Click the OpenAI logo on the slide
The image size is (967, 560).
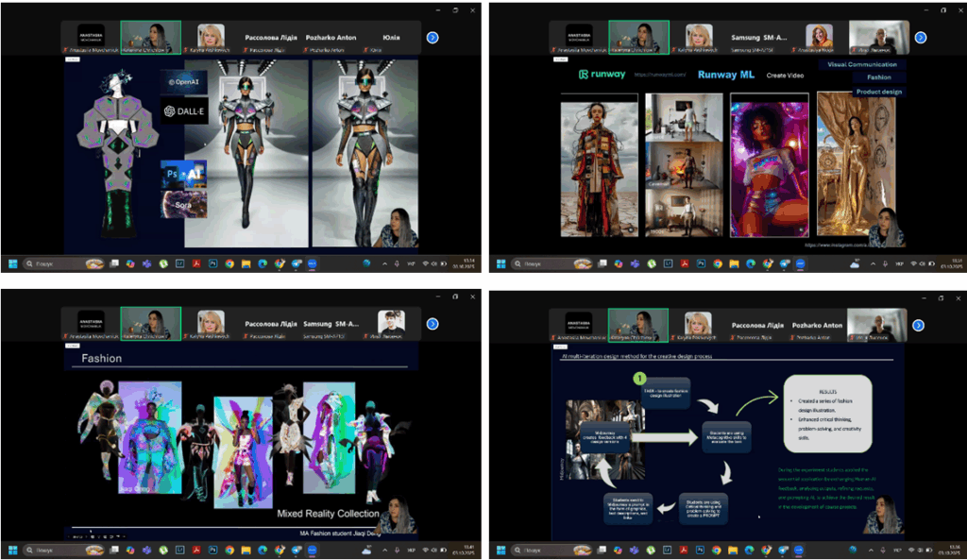183,82
